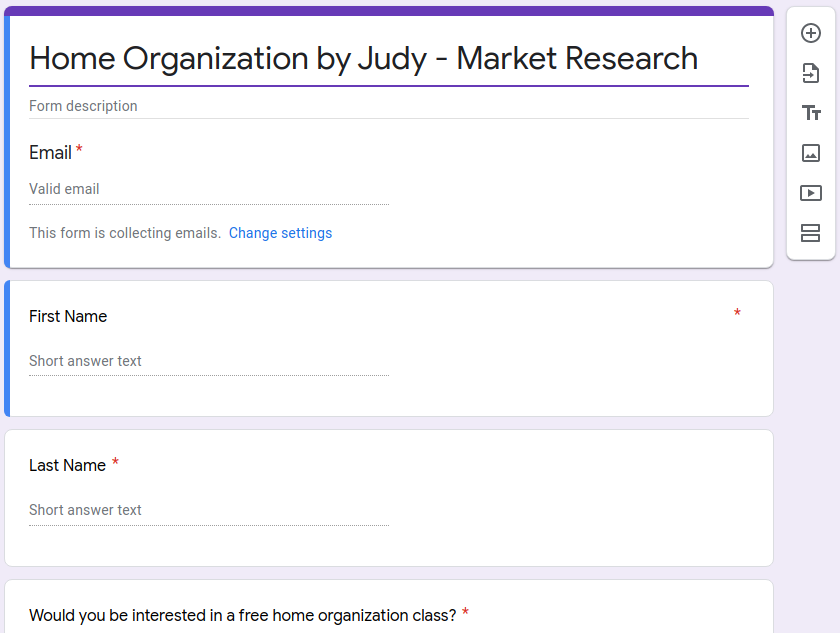The image size is (840, 633).
Task: Insert a video using the sidebar icon
Action: [811, 193]
